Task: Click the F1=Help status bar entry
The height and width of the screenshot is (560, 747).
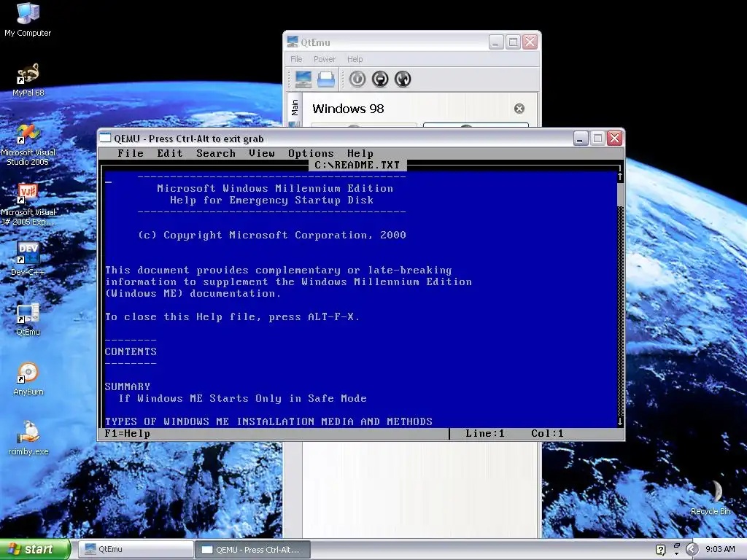Action: [127, 433]
